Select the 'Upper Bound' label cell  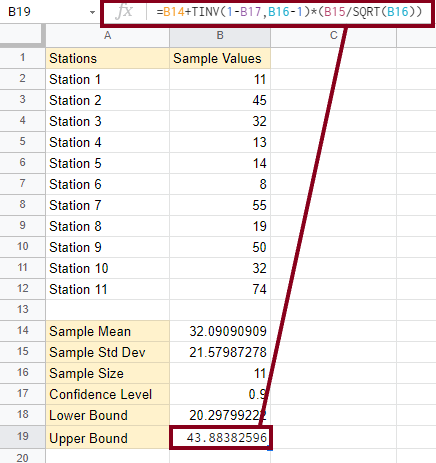click(x=107, y=438)
